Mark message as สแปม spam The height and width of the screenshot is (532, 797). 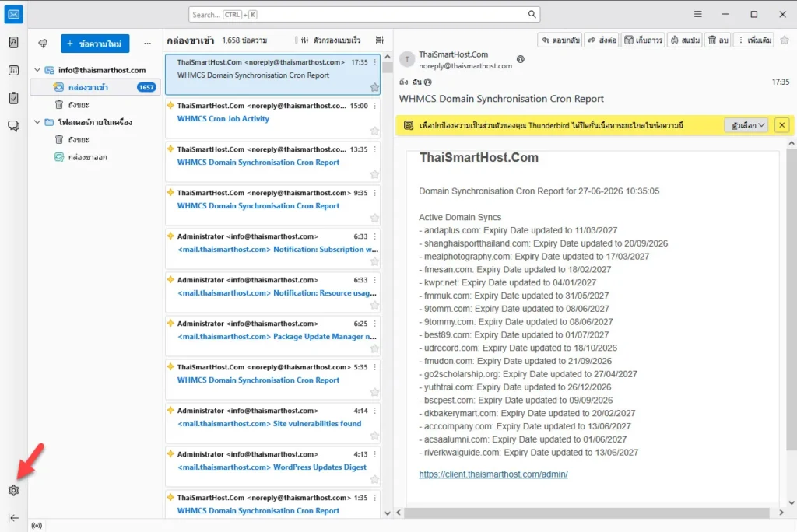(685, 40)
